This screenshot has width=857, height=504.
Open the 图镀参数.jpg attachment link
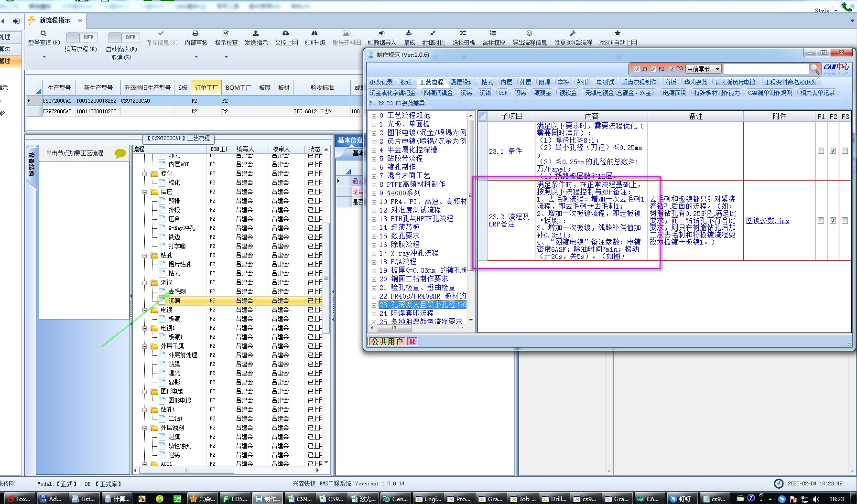click(x=768, y=221)
